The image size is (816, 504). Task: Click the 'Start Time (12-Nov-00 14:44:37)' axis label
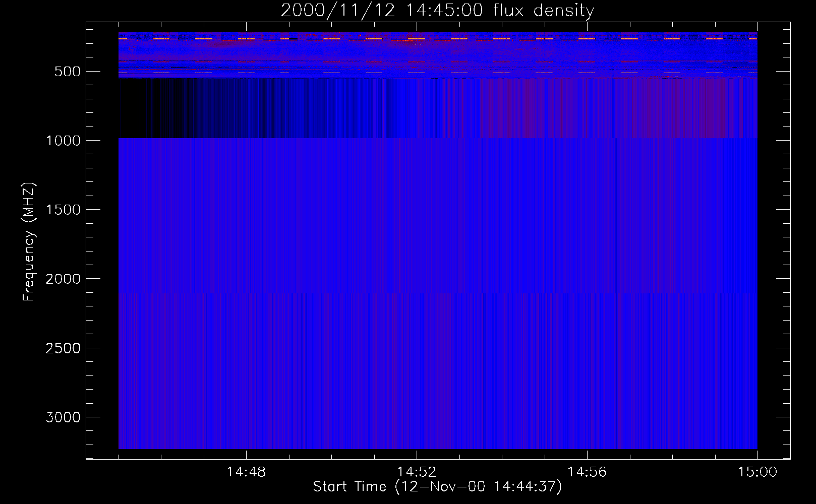pyautogui.click(x=437, y=487)
